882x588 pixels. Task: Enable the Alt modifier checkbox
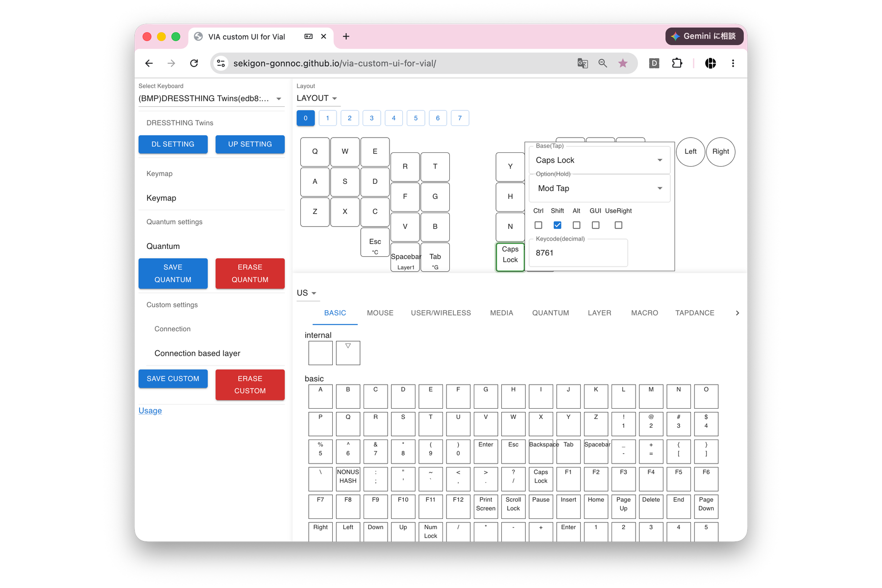577,225
